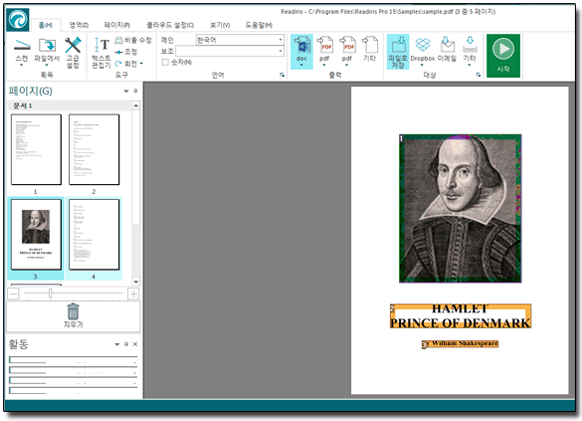Viewport: 582px width, 421px height.
Task: Select page 2 thumbnail
Action: [x=94, y=149]
